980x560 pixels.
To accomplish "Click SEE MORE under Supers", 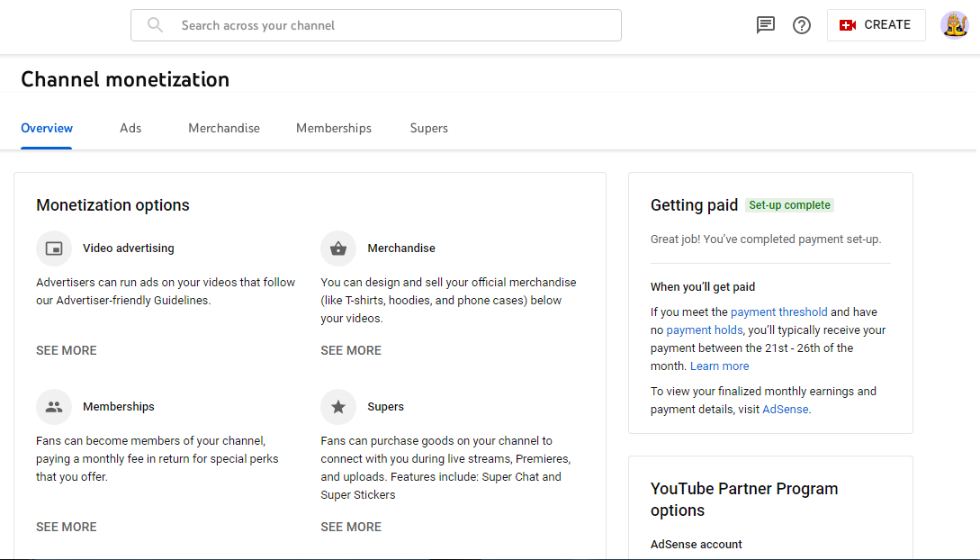I will tap(351, 527).
